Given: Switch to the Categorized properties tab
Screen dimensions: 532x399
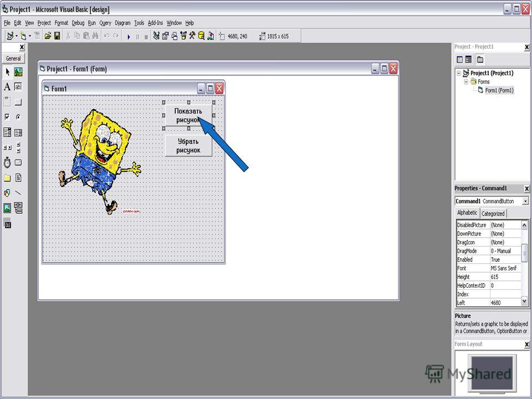Looking at the screenshot, I should (493, 213).
